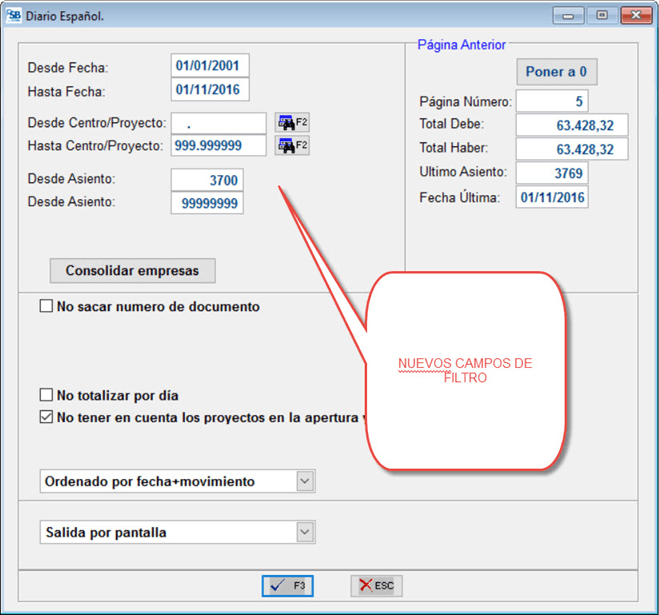Screen dimensions: 659x615
Task: Maximize the Diario Español window
Action: tap(601, 15)
